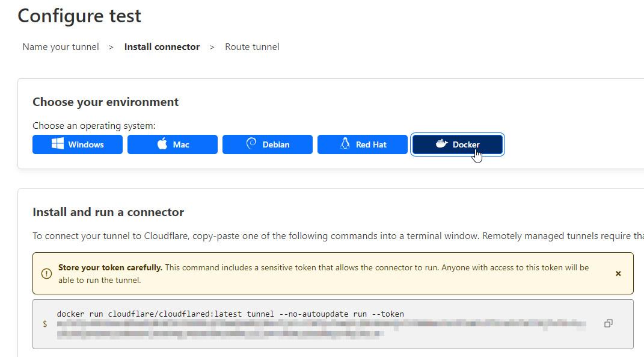Select Red Hat with the penguin icon
The height and width of the screenshot is (357, 644).
point(363,144)
